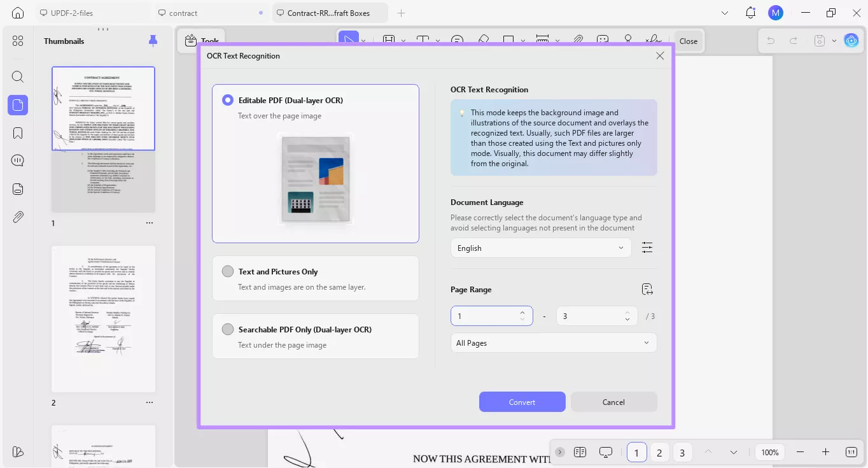Click the redo arrow
Image resolution: width=868 pixels, height=468 pixels.
pos(794,41)
